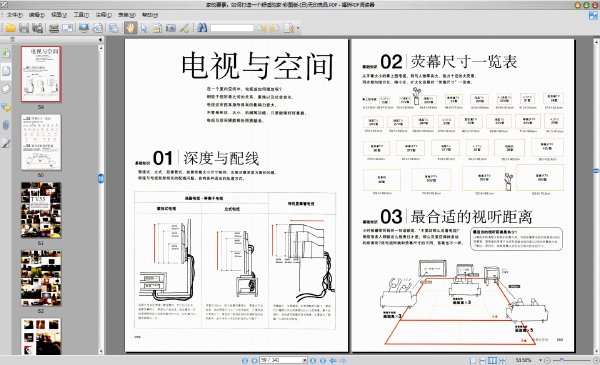Image resolution: width=600 pixels, height=365 pixels.
Task: Select the Hand tool
Action: pos(130,28)
